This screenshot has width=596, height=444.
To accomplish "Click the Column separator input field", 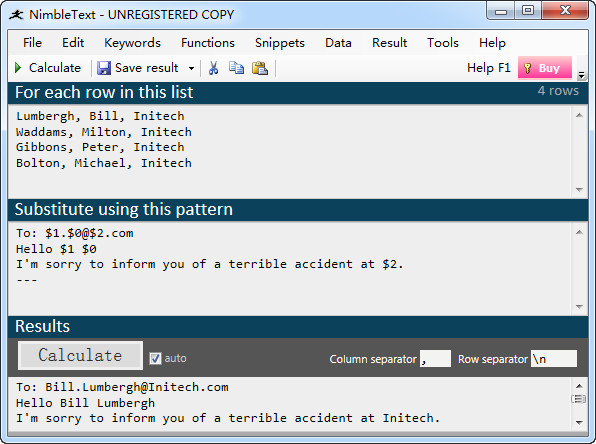I will point(435,358).
